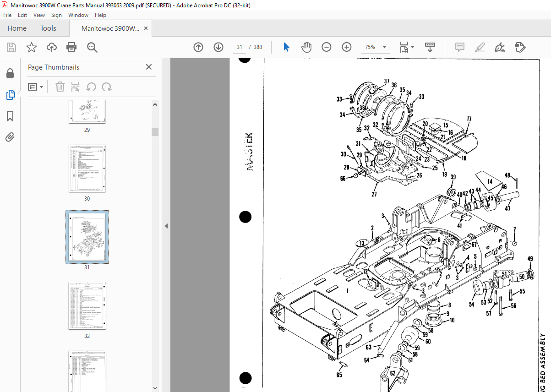
Task: Click the Page Thumbnails panel title
Action: point(54,67)
